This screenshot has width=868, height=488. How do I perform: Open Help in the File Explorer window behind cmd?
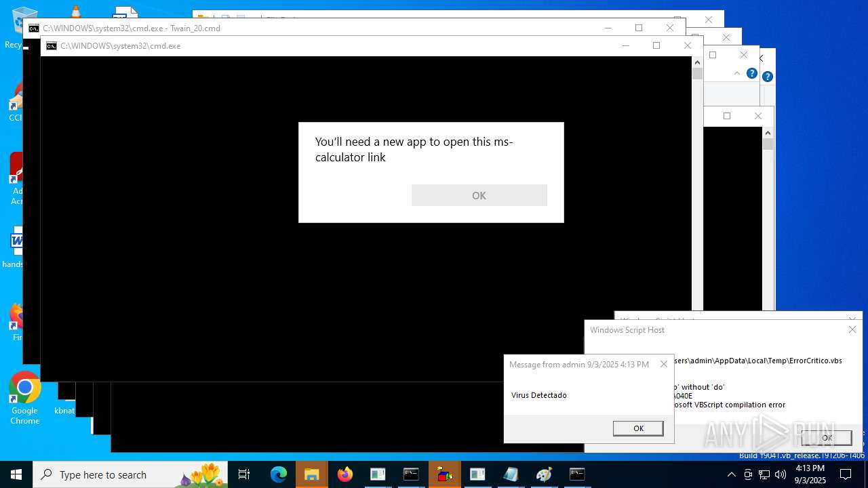coord(752,73)
